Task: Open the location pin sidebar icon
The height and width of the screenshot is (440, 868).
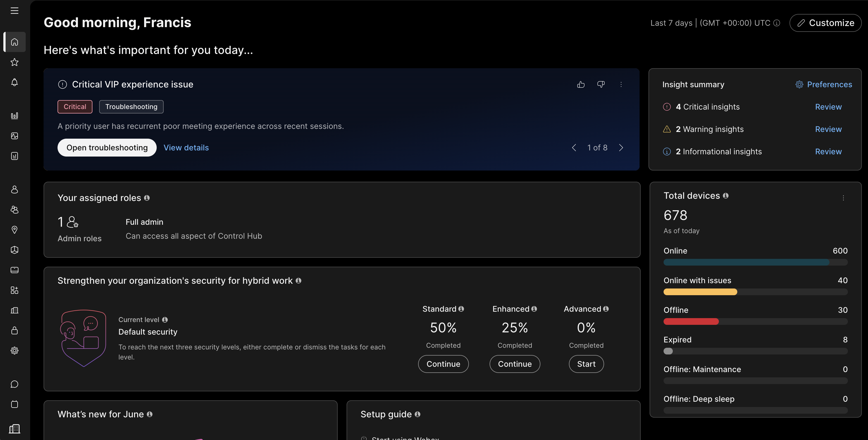Action: [x=15, y=230]
